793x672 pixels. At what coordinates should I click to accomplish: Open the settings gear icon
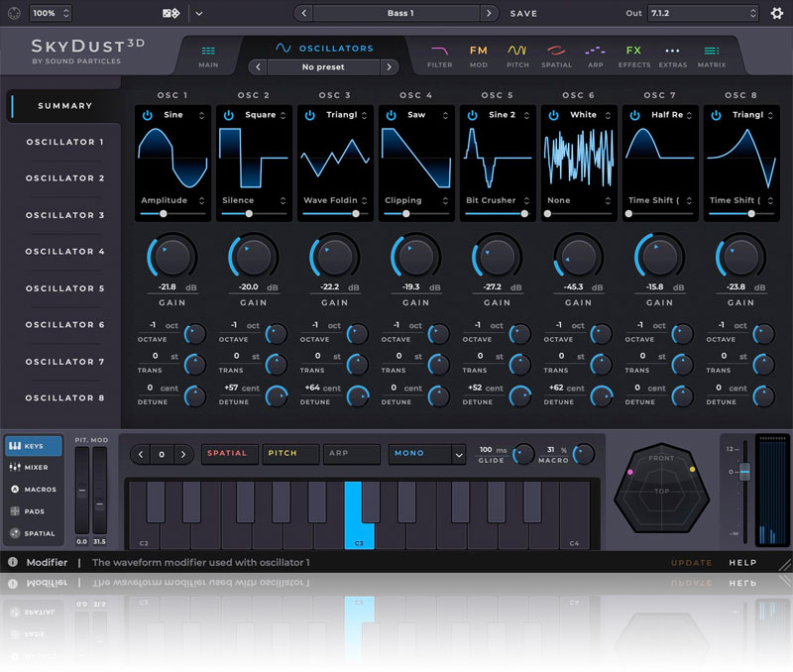coord(776,14)
